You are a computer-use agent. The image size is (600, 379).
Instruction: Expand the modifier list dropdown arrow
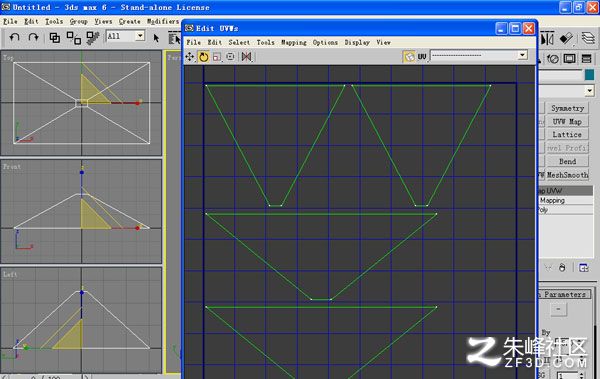click(x=589, y=91)
